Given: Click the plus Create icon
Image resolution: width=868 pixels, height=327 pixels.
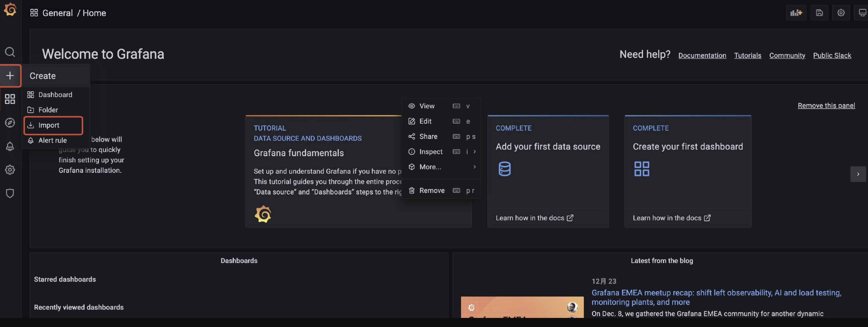Looking at the screenshot, I should [10, 75].
